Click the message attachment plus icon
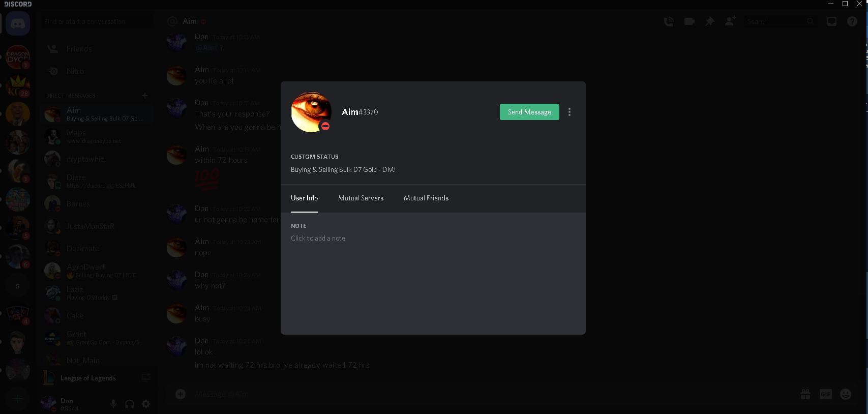 (x=181, y=394)
